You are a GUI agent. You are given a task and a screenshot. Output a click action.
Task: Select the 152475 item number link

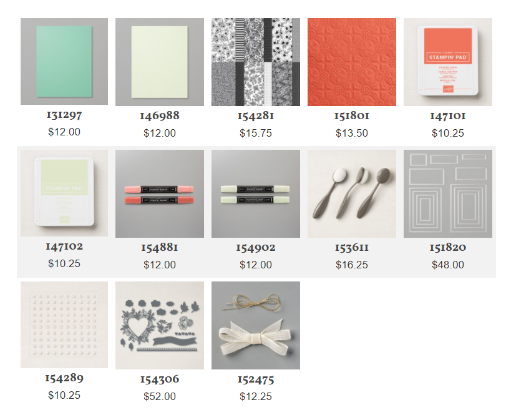point(256,379)
